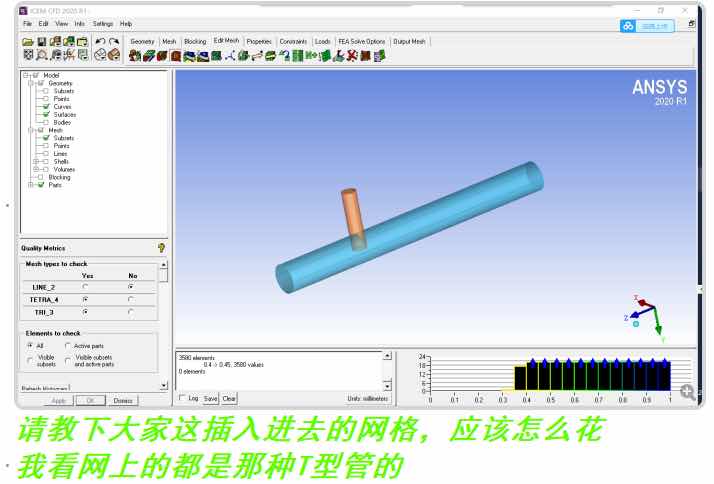Click the Open Project folder icon

pos(28,42)
